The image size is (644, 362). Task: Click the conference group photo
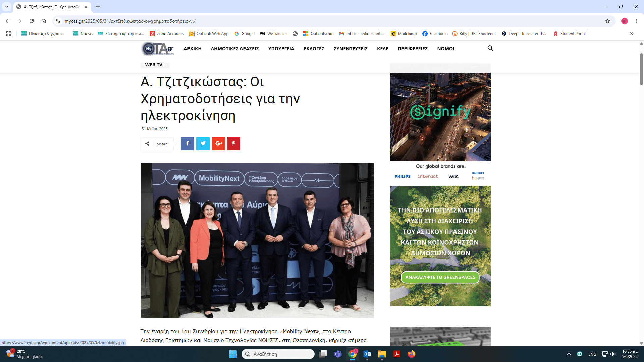(x=257, y=240)
